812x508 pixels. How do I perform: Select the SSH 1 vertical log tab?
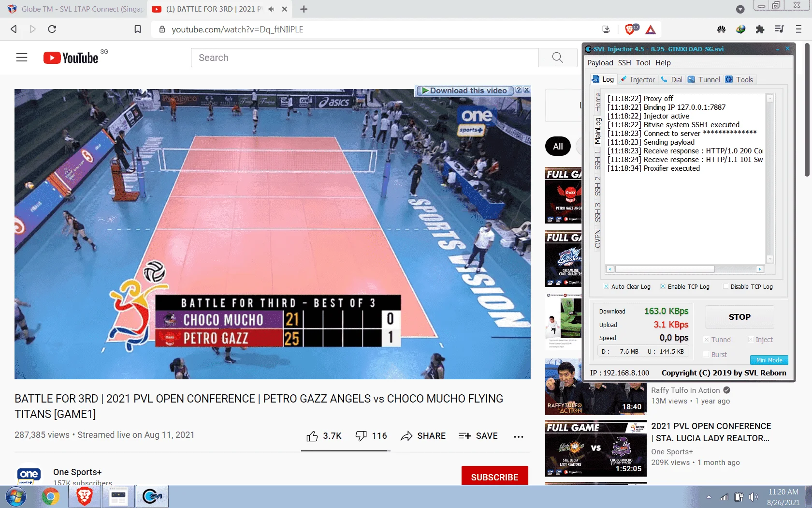598,160
